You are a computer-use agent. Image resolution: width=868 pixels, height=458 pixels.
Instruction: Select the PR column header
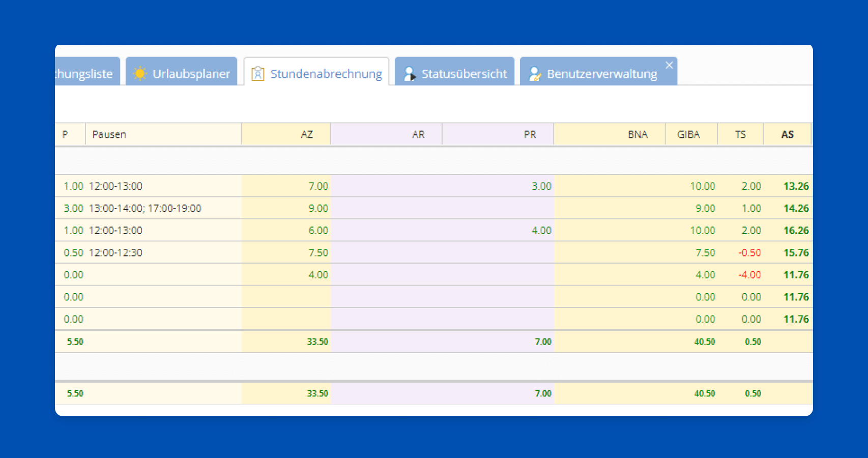pos(530,134)
